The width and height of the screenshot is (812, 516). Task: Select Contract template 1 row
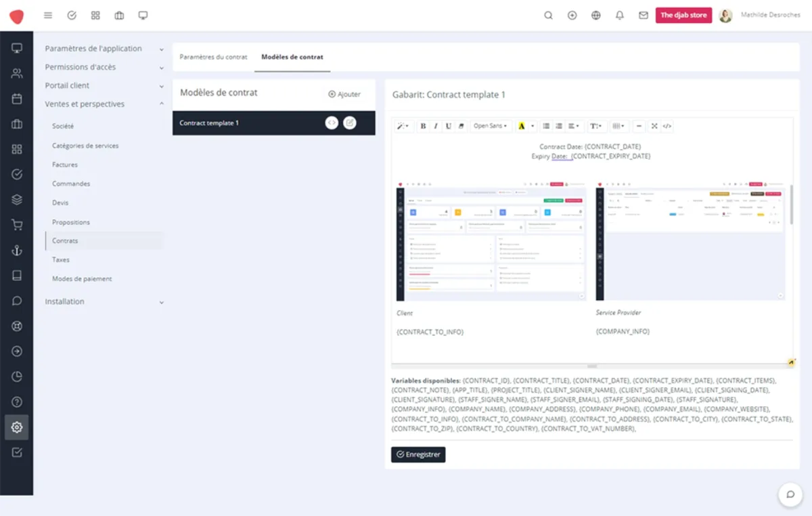(274, 123)
